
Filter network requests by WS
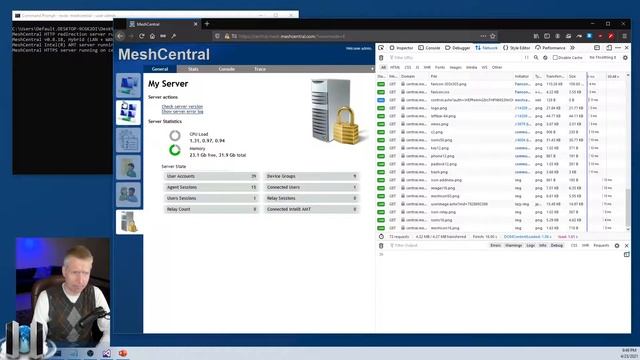pyautogui.click(x=484, y=67)
